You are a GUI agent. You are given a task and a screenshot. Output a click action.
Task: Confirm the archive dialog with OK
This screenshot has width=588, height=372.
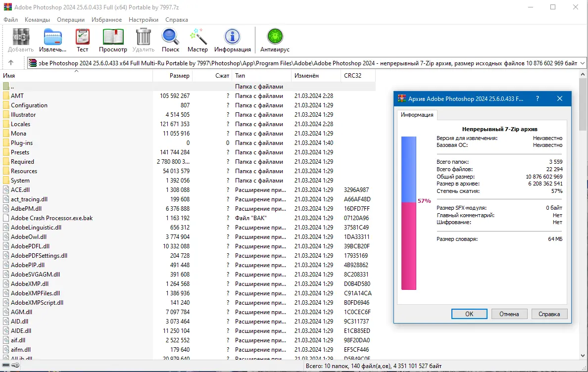click(469, 314)
